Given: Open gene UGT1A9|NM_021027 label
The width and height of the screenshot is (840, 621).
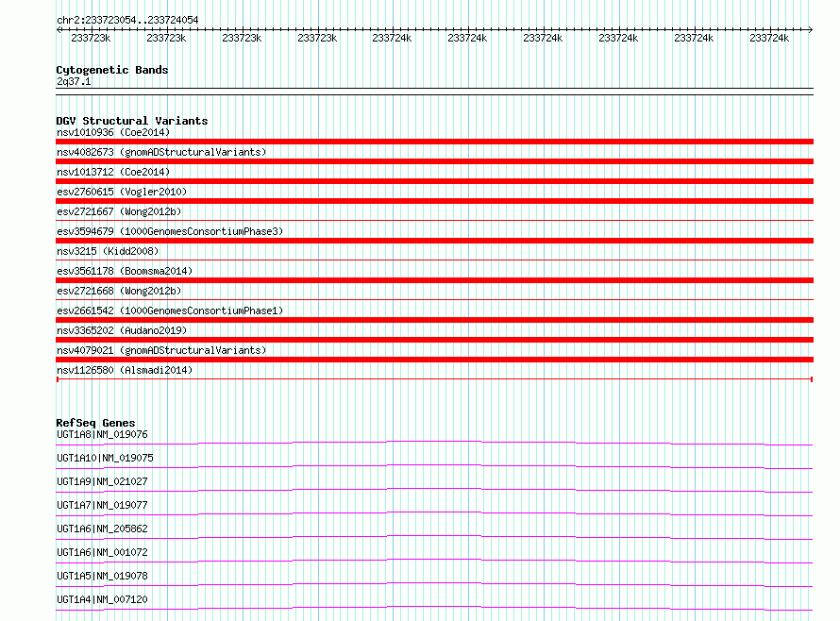Looking at the screenshot, I should (x=102, y=481).
